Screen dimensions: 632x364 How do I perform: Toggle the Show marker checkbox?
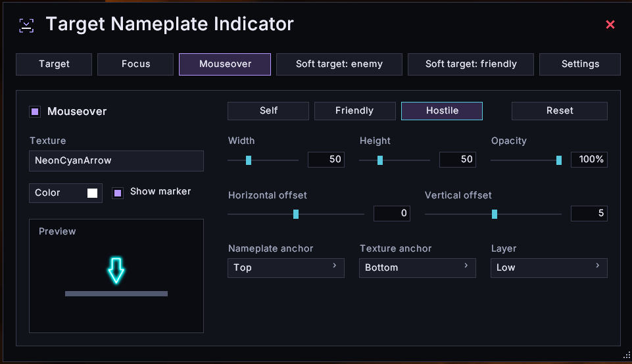(118, 193)
